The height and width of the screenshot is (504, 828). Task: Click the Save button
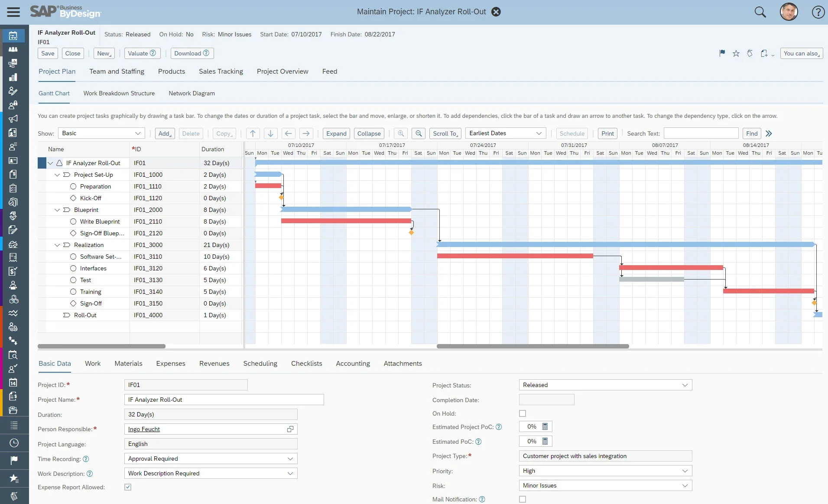click(x=48, y=53)
